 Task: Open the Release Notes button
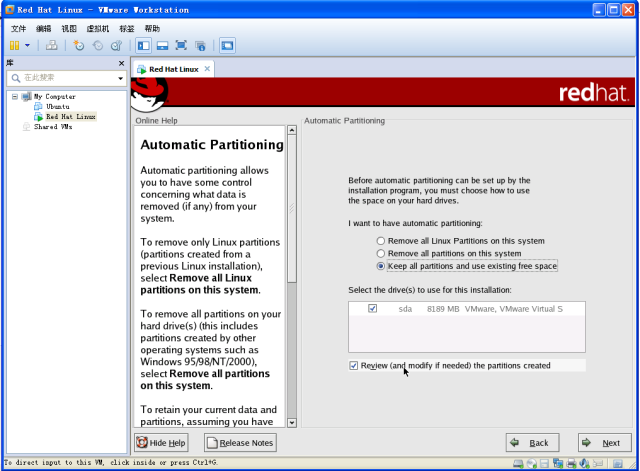[240, 443]
